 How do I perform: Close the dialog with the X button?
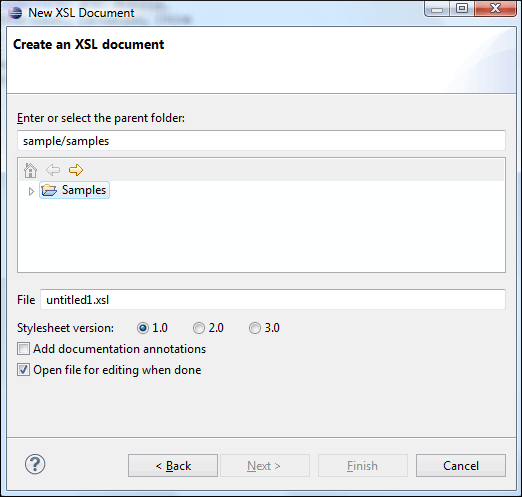(495, 8)
